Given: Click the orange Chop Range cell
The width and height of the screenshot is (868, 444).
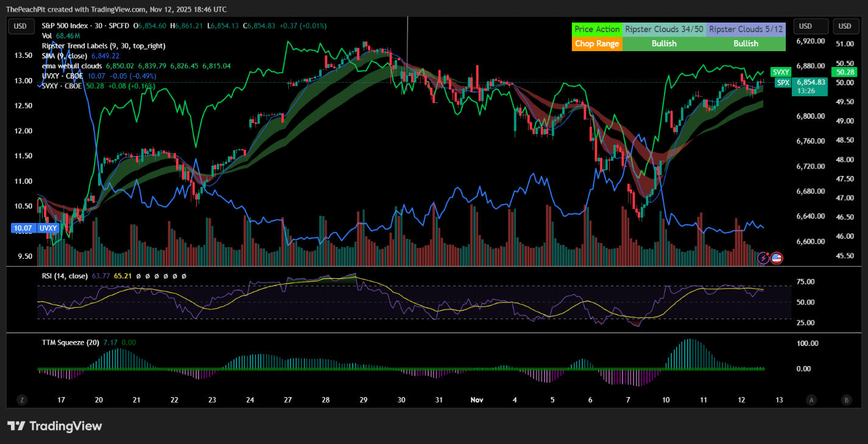Looking at the screenshot, I should [x=597, y=44].
